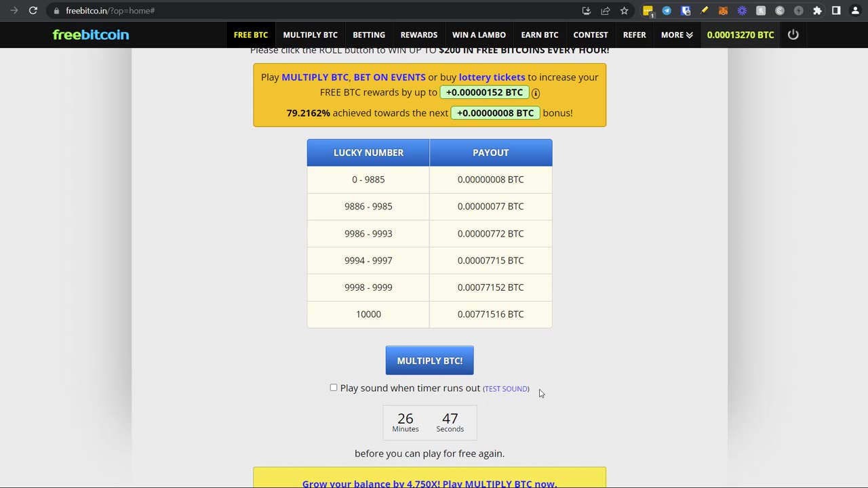The image size is (868, 488).
Task: Click the 0.00013270 BTC balance
Action: (x=741, y=35)
